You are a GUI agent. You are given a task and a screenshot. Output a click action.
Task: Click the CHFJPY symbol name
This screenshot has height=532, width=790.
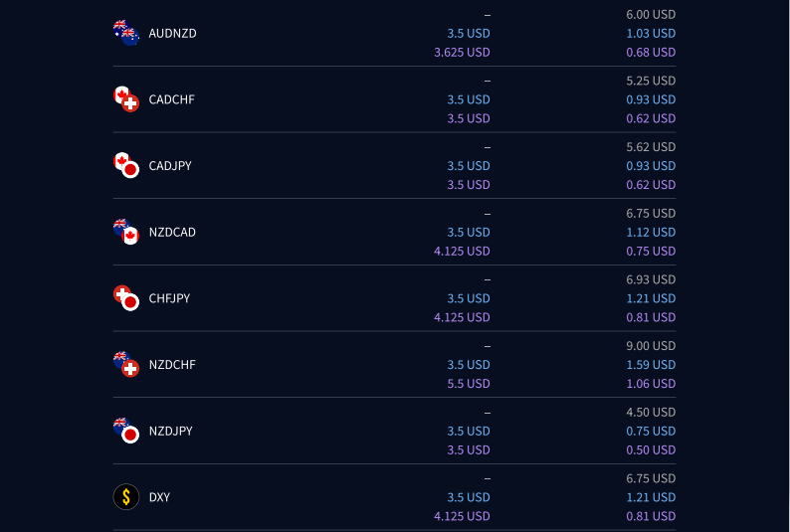click(169, 298)
